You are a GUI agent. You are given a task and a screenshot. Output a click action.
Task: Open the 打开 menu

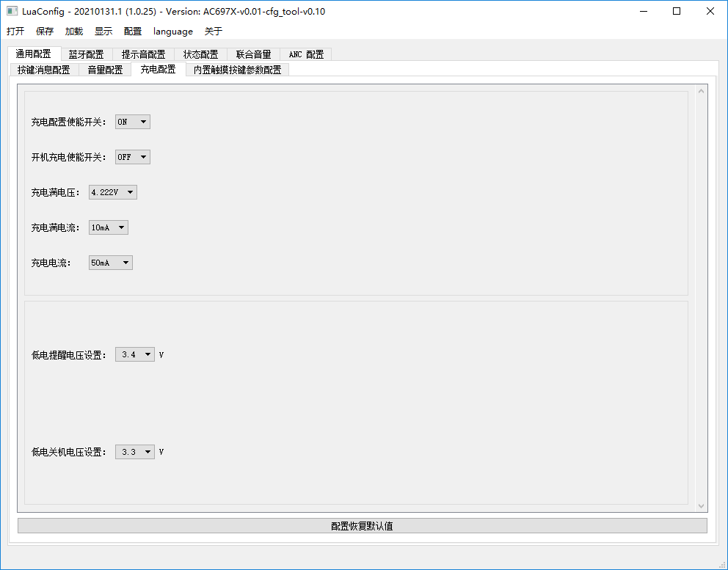point(15,31)
